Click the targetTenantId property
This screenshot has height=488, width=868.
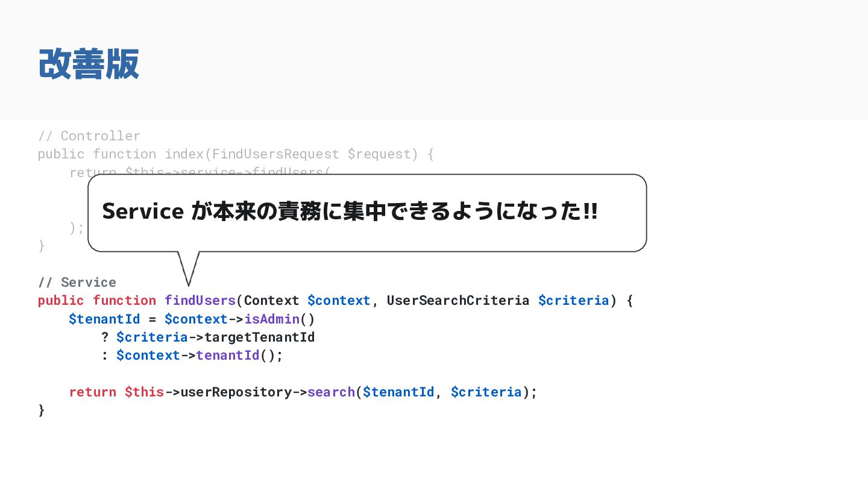(260, 337)
